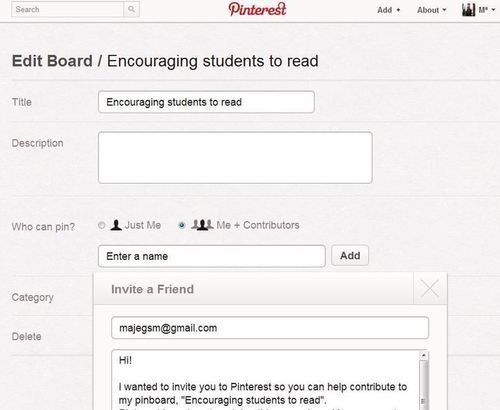
Task: Click the search magnifier icon
Action: pos(132,9)
